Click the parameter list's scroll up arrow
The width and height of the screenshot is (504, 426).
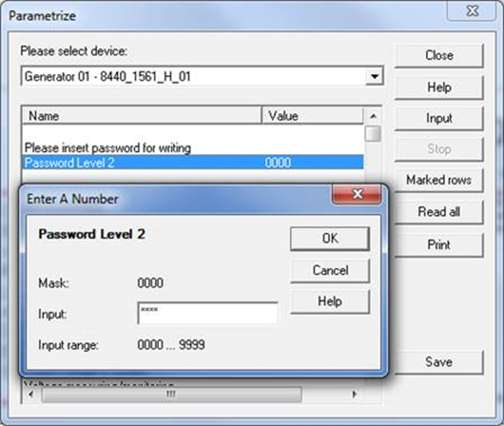coord(372,116)
